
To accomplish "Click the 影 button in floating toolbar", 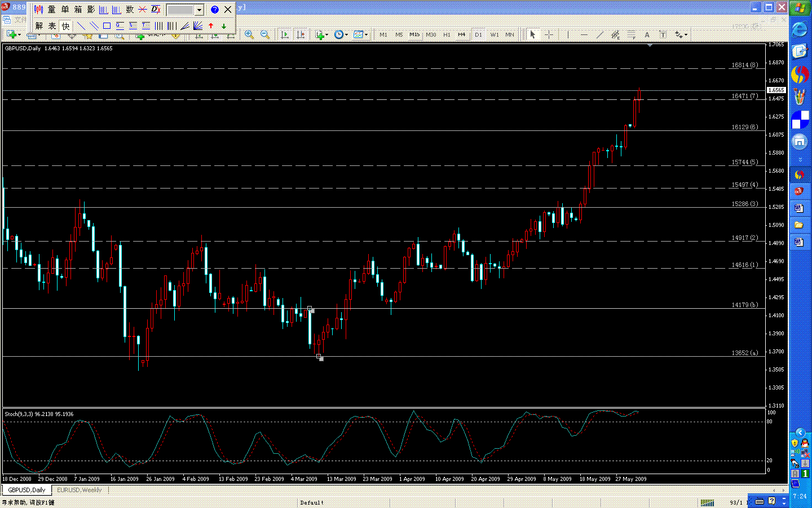I will tap(91, 10).
